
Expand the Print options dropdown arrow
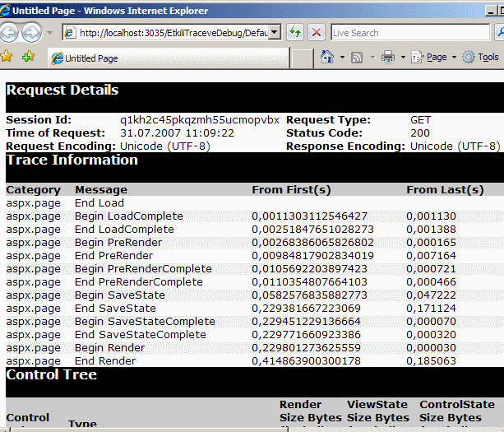click(x=402, y=58)
